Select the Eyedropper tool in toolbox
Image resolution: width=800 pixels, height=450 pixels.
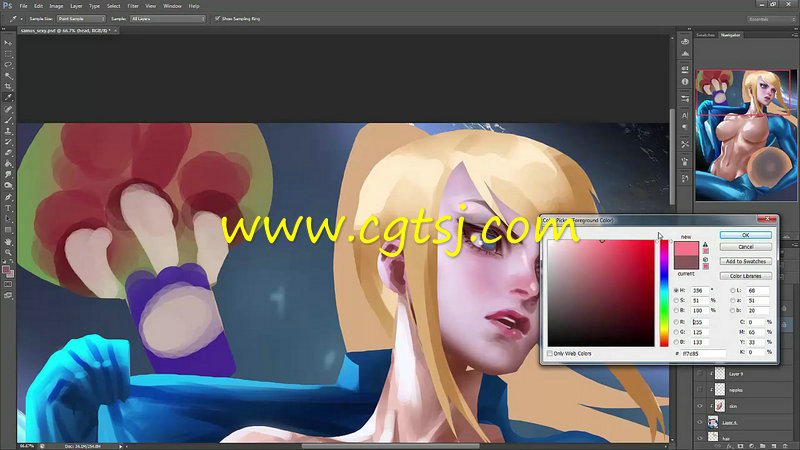[x=8, y=97]
